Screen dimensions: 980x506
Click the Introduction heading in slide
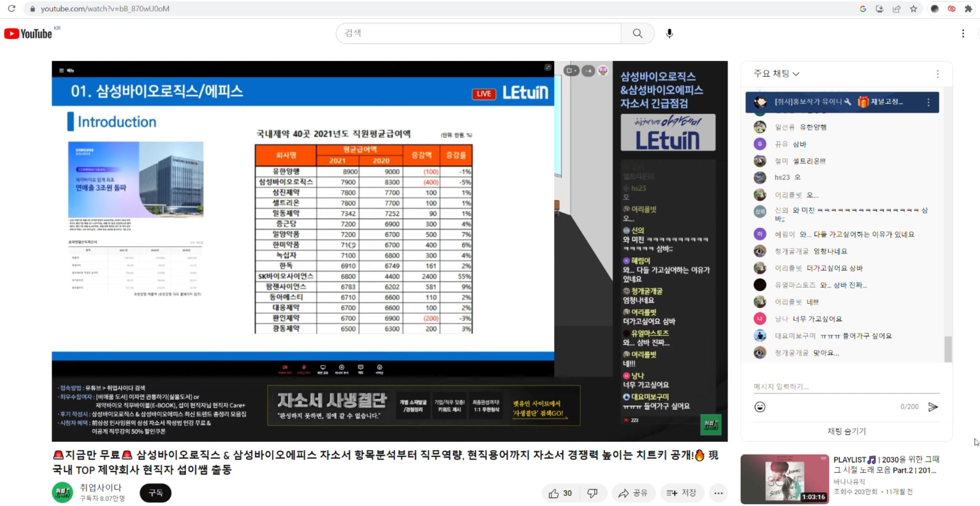[x=117, y=122]
